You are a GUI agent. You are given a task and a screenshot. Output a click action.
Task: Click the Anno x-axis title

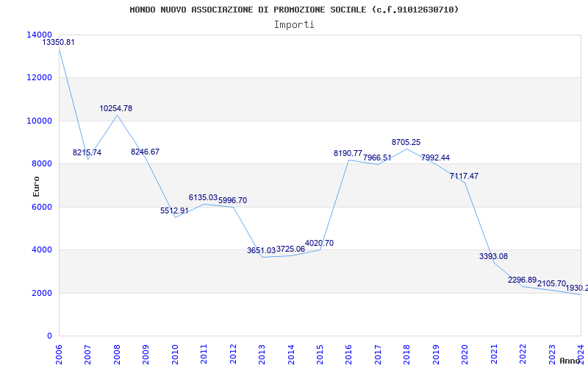click(570, 361)
